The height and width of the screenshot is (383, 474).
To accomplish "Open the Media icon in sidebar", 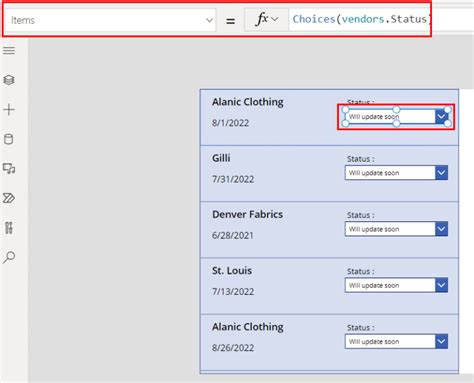I will point(9,169).
